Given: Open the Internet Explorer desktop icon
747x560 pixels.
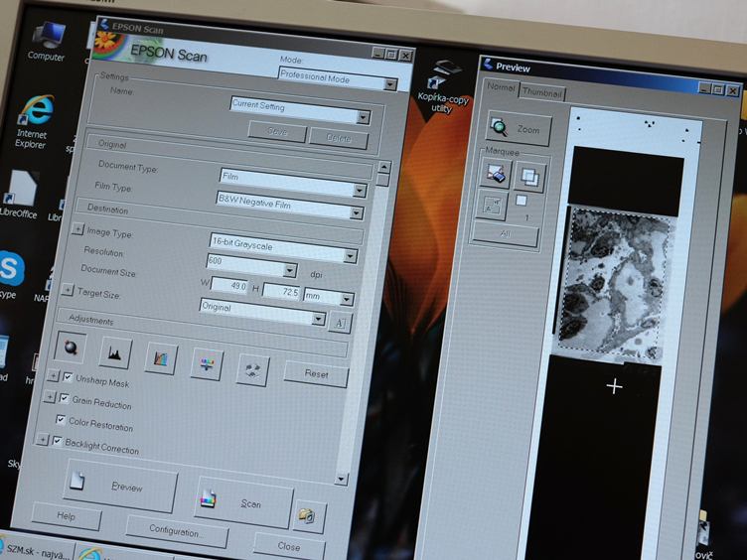Looking at the screenshot, I should click(34, 122).
